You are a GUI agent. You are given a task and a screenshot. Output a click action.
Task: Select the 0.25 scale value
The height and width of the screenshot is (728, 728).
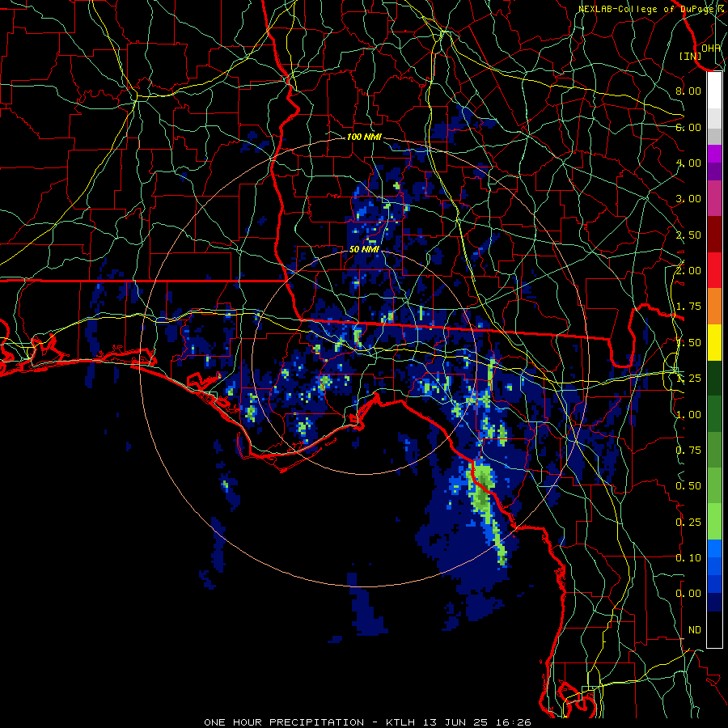(x=688, y=523)
